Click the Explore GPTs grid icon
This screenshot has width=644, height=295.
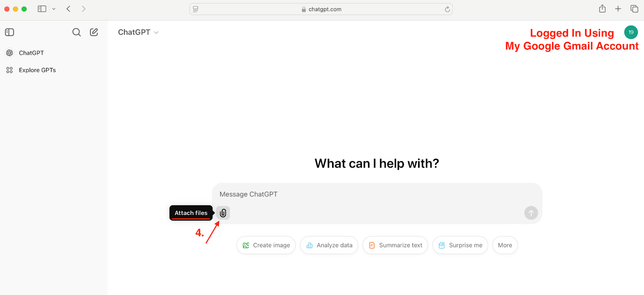coord(10,70)
